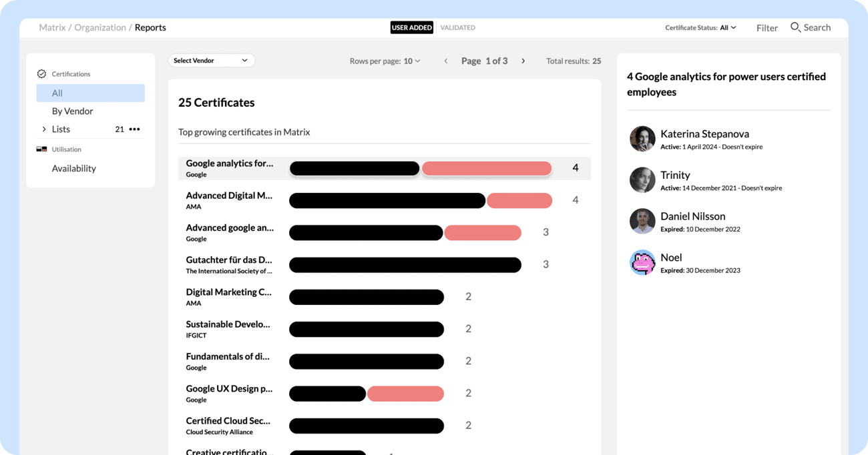Click the Certifications badge icon in sidebar
The height and width of the screenshot is (455, 868).
[41, 74]
